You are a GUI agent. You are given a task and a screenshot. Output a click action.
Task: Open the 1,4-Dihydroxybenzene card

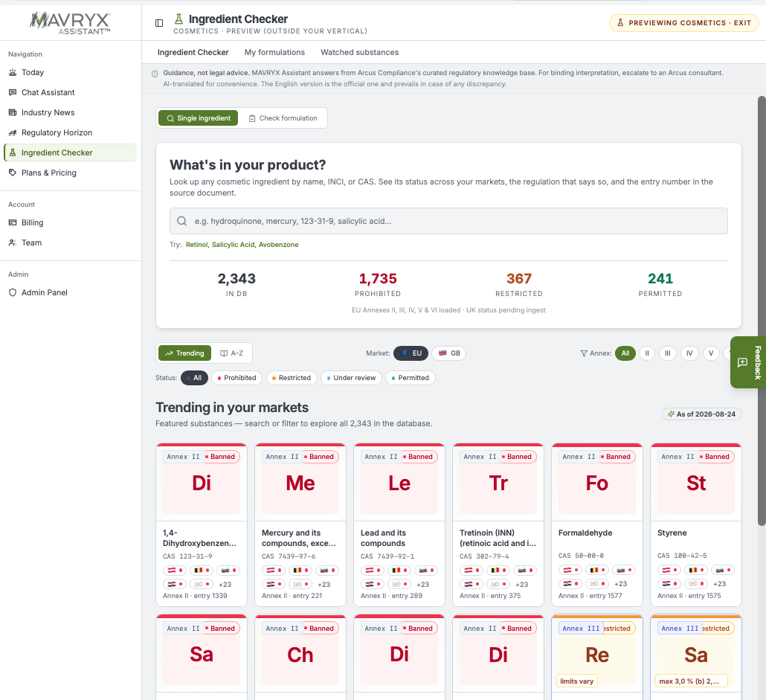[202, 524]
